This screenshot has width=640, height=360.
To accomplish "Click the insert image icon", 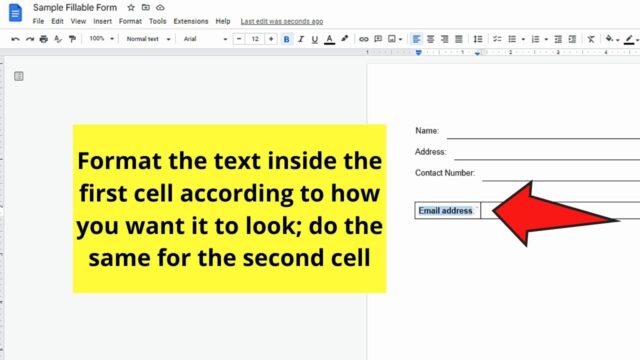I will click(392, 39).
